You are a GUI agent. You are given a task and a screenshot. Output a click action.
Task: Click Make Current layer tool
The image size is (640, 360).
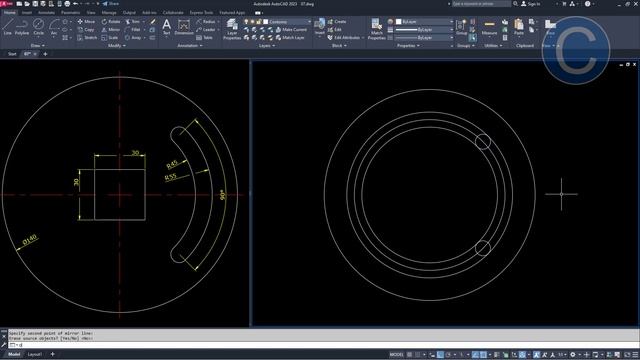click(291, 29)
